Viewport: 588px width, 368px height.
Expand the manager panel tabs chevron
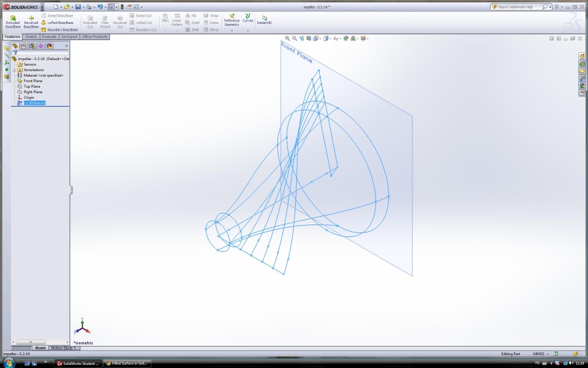[x=66, y=46]
